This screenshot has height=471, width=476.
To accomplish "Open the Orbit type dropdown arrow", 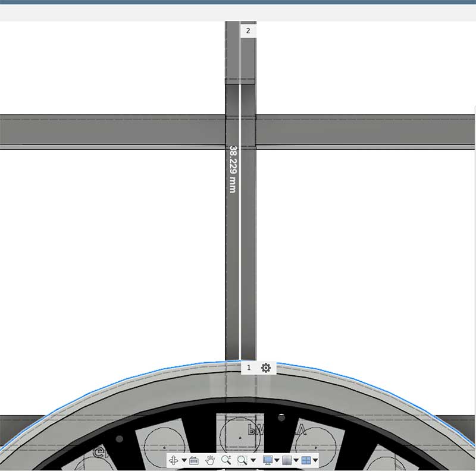I will point(184,460).
